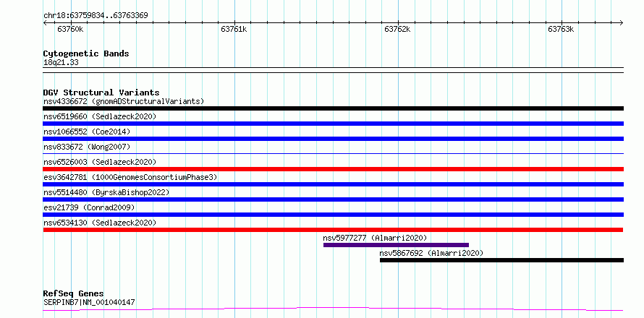Select the DGV Structural Variants track heading

(x=101, y=93)
